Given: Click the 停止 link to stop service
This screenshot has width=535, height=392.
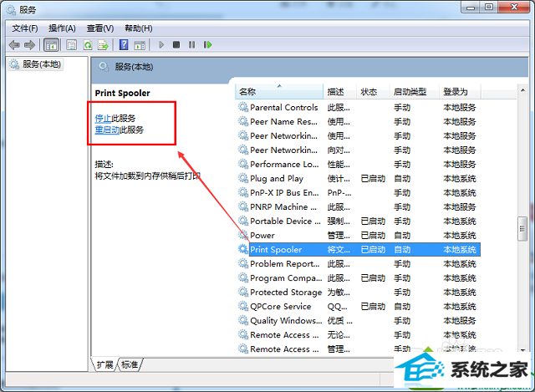Looking at the screenshot, I should pyautogui.click(x=103, y=119).
